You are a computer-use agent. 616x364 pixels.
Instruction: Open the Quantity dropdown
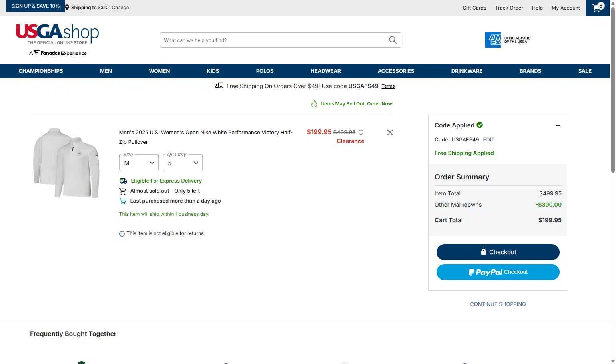[x=183, y=163]
